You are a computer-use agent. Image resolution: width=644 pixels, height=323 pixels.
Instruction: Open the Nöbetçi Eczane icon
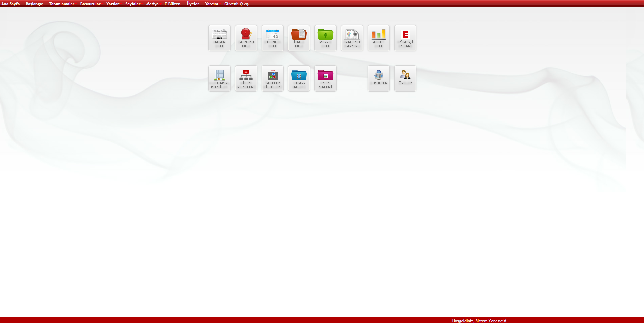tap(405, 38)
